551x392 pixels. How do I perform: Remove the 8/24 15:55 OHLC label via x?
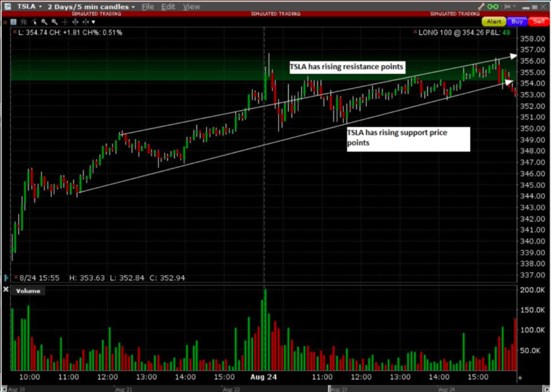16,277
